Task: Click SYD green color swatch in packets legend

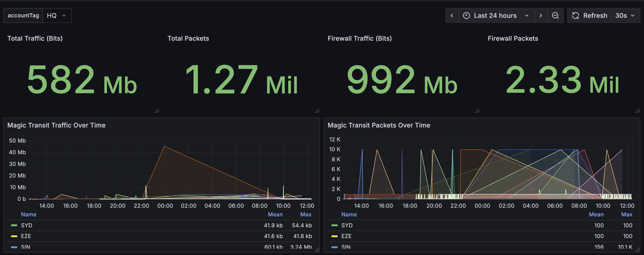Action: pyautogui.click(x=335, y=226)
